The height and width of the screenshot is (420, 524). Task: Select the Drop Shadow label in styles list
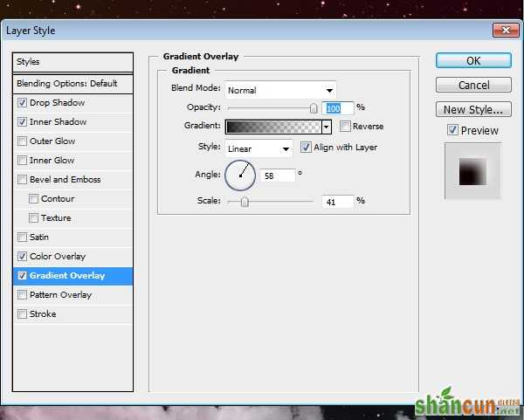57,102
